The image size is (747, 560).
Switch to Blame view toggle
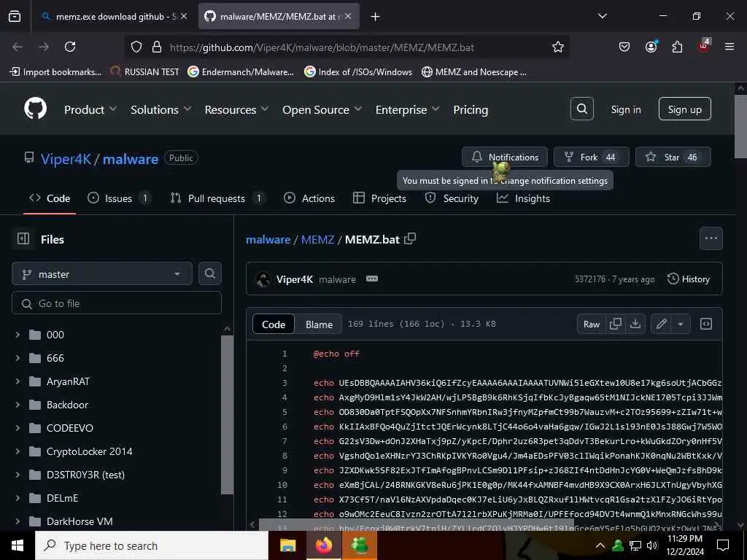[319, 324]
